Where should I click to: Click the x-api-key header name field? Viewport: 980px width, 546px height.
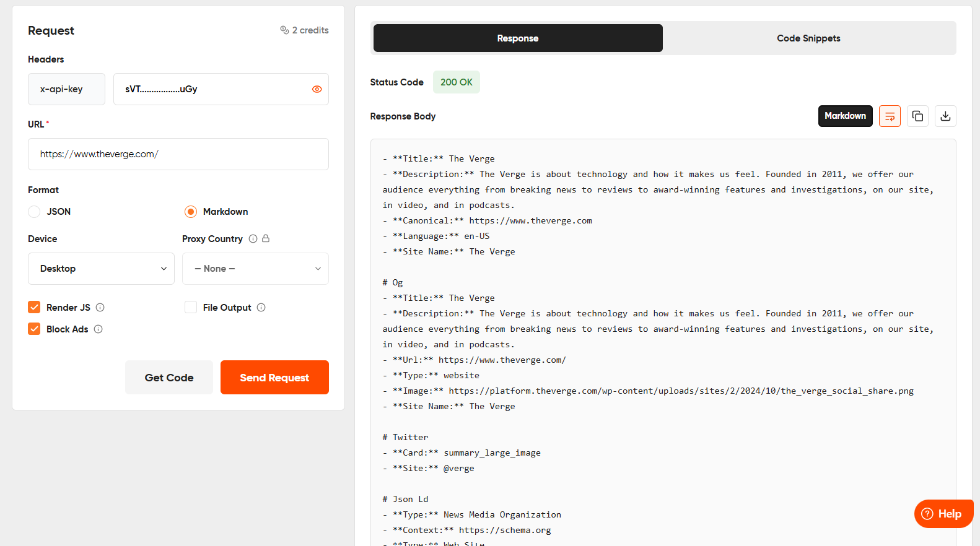pos(66,89)
